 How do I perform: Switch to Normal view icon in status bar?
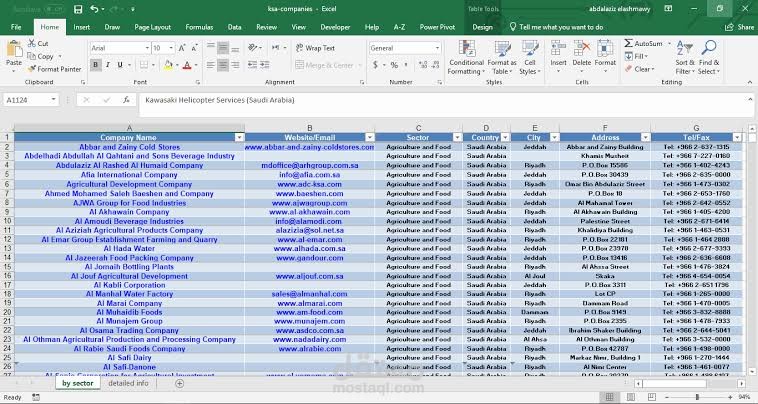pos(609,397)
